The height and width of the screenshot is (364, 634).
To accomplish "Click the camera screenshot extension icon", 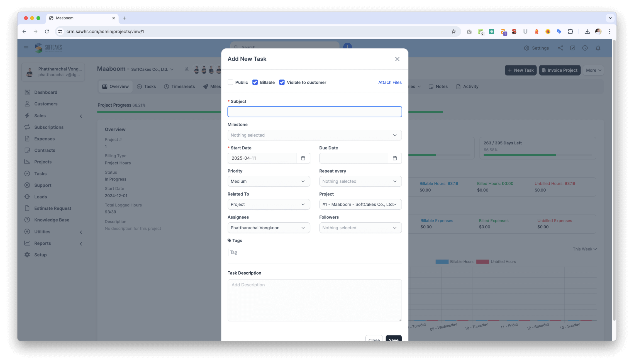I will click(x=469, y=32).
